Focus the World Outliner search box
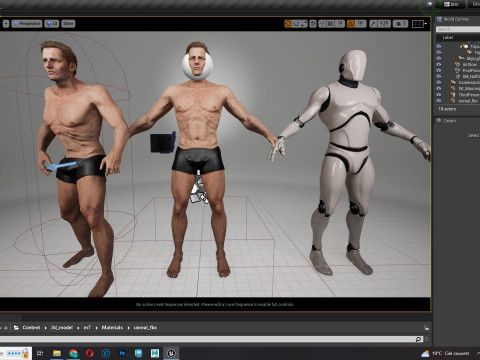The height and width of the screenshot is (360, 480). tap(458, 29)
